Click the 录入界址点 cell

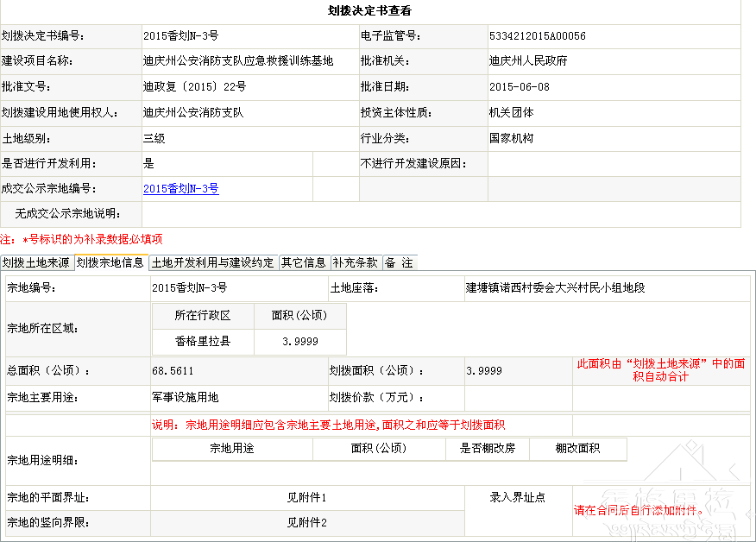(x=517, y=498)
